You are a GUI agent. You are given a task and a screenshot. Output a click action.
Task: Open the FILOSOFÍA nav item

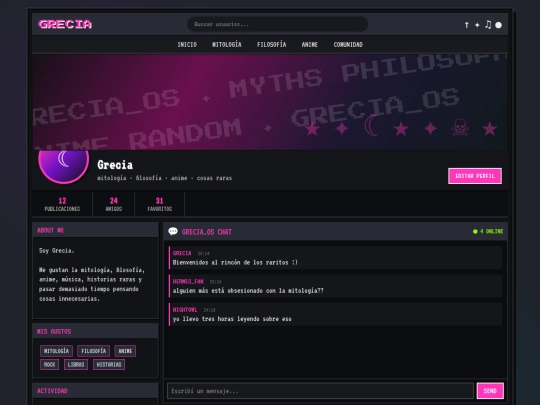pos(271,44)
